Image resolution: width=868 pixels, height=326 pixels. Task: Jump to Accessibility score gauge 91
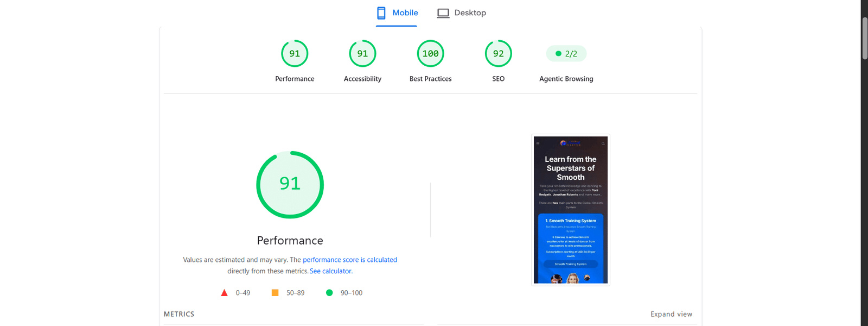[x=362, y=54]
